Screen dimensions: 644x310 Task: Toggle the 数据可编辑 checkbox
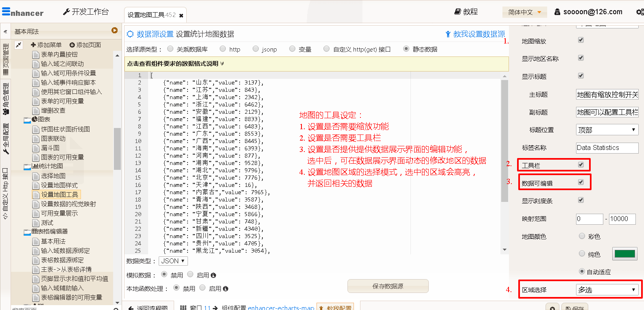(x=581, y=182)
